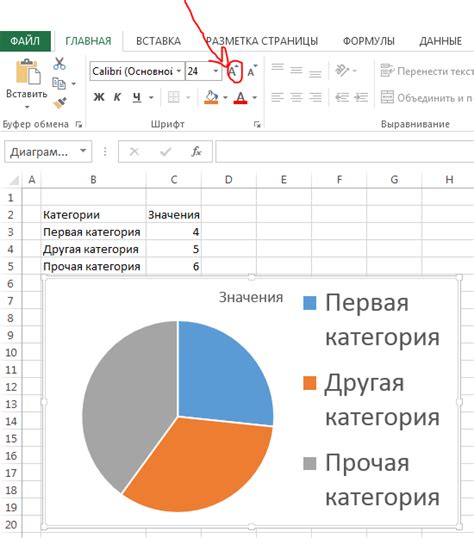Click cell Категории

pos(93,215)
